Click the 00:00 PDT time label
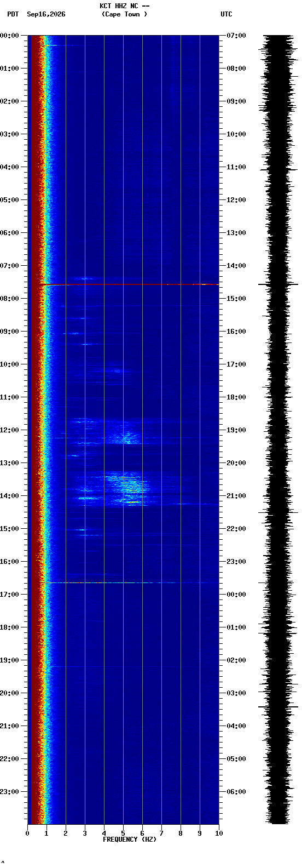The width and height of the screenshot is (302, 868). 10,36
